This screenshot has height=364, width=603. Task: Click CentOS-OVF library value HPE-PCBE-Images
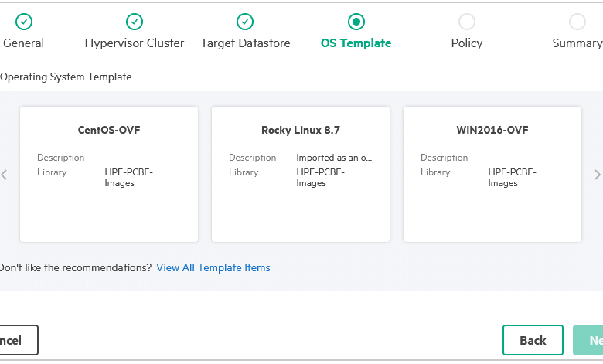pos(128,178)
